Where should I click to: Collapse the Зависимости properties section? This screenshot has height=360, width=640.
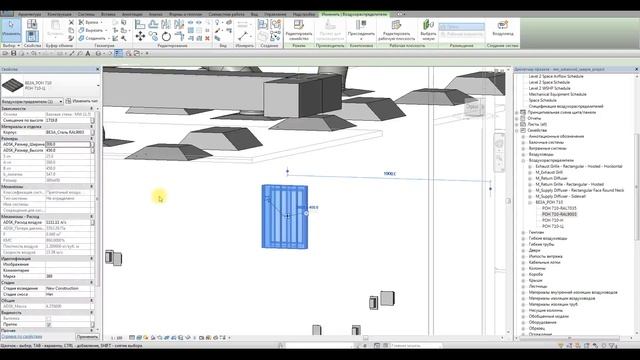91,109
